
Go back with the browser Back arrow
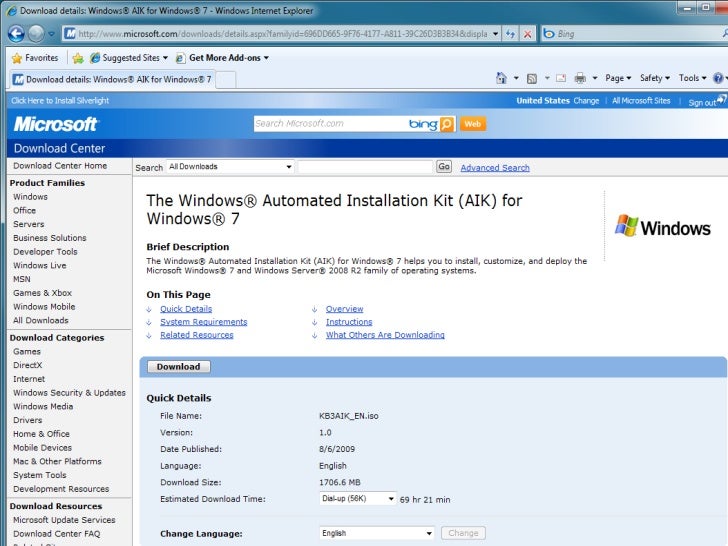click(16, 33)
